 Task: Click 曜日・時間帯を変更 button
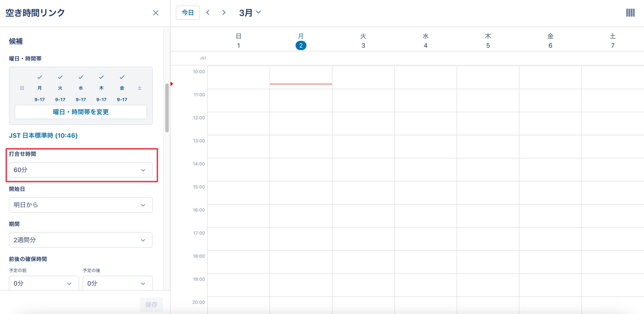[80, 112]
